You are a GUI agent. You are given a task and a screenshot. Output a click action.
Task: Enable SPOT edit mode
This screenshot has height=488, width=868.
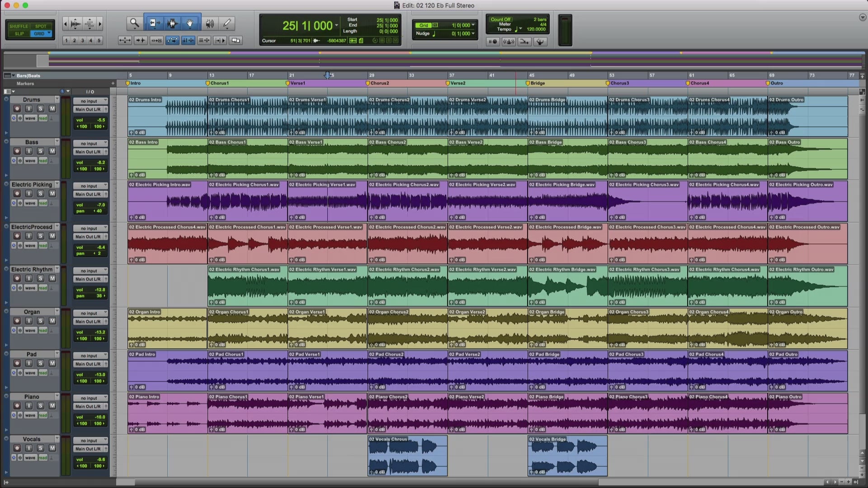point(41,26)
